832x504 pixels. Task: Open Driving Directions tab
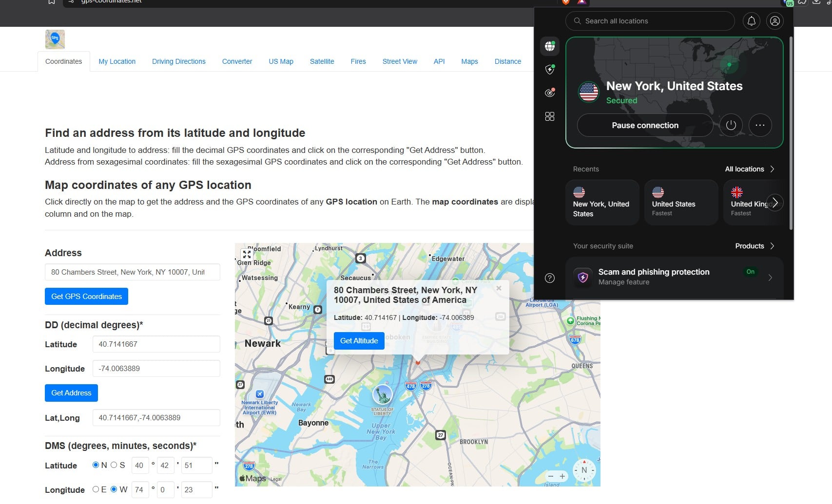(179, 61)
